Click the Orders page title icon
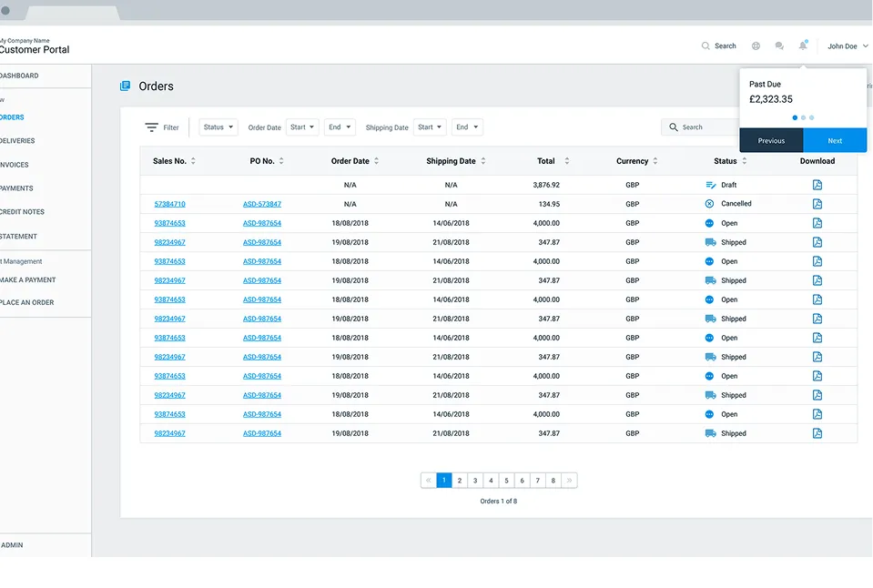The width and height of the screenshot is (873, 588). [x=126, y=86]
